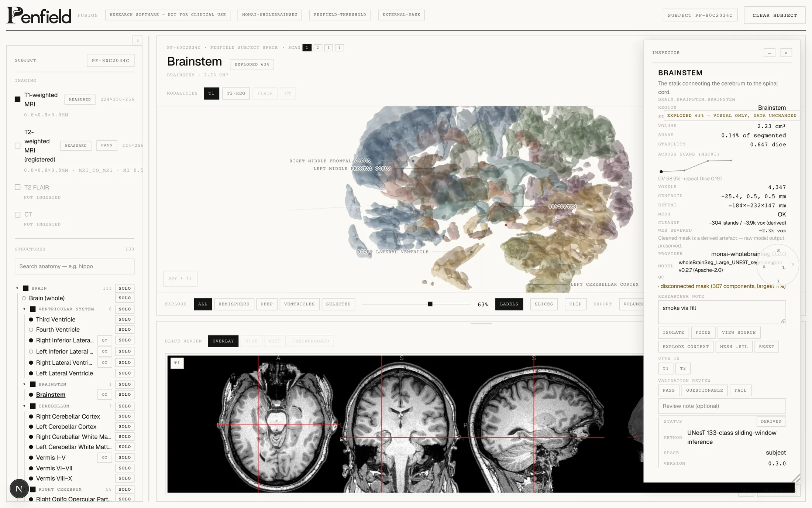Switch to scan 3
This screenshot has width=812, height=508.
328,48
